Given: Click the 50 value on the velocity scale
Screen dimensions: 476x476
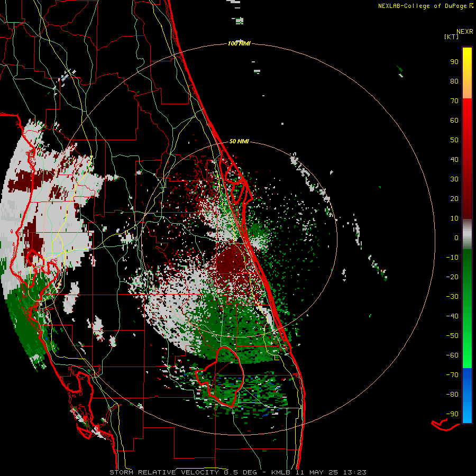Looking at the screenshot, I should 454,140.
